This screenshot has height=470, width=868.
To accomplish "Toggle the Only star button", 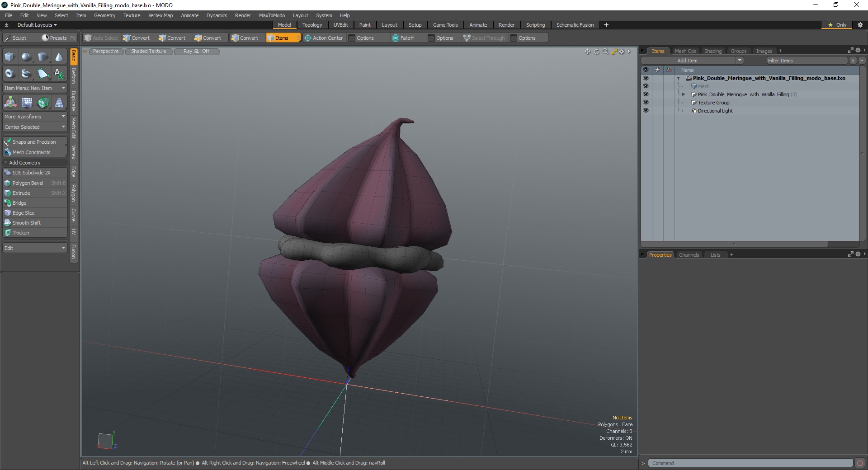I will pyautogui.click(x=837, y=25).
